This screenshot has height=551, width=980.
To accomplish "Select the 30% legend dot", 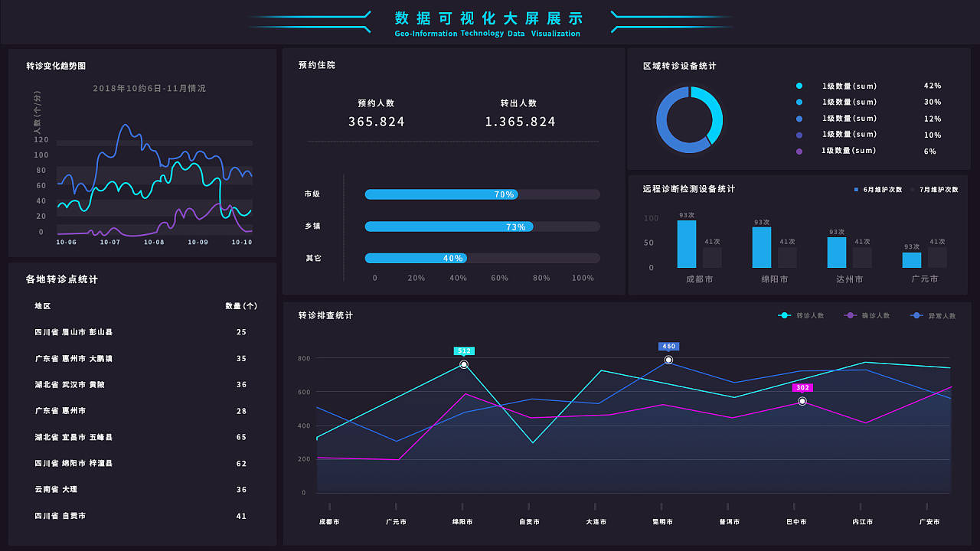I will pyautogui.click(x=799, y=102).
